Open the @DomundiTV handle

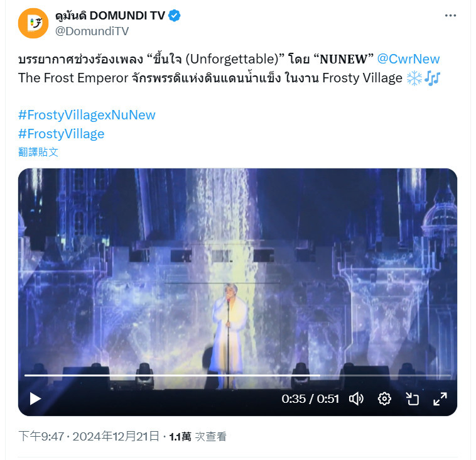click(92, 31)
